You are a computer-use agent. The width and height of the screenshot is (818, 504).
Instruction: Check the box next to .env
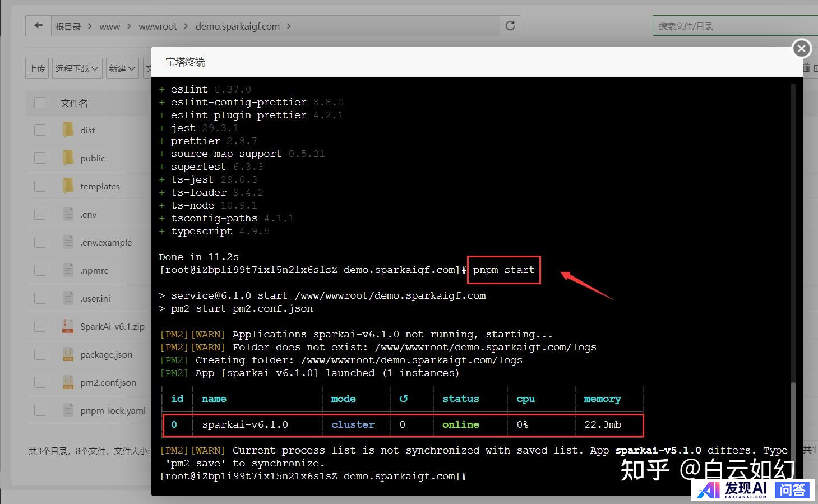[x=40, y=214]
